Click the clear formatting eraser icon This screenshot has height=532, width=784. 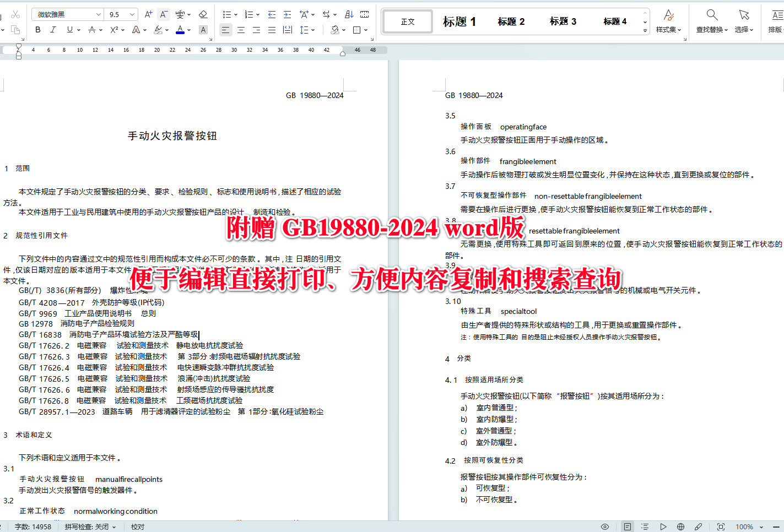coord(203,14)
